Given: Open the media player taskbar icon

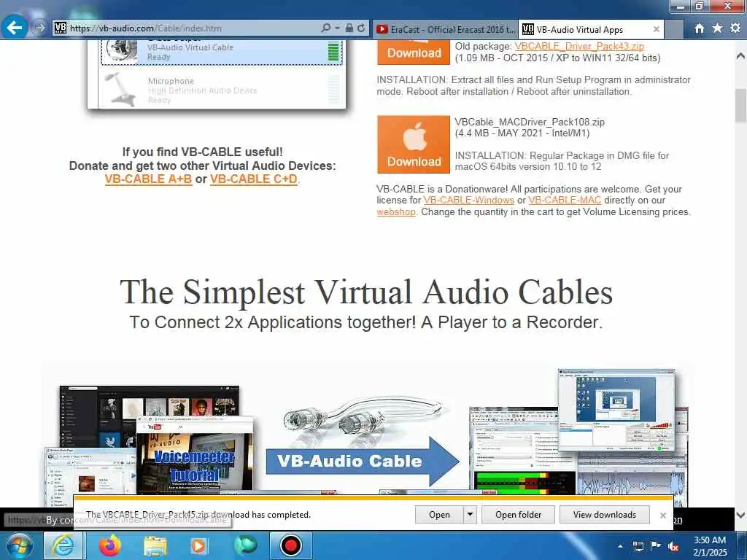Looking at the screenshot, I should 198,546.
